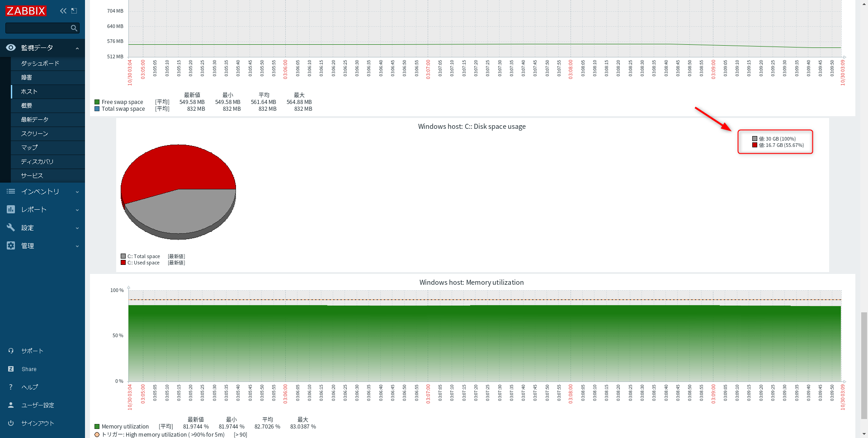
Task: Click the ZABBIX logo
Action: click(x=26, y=11)
